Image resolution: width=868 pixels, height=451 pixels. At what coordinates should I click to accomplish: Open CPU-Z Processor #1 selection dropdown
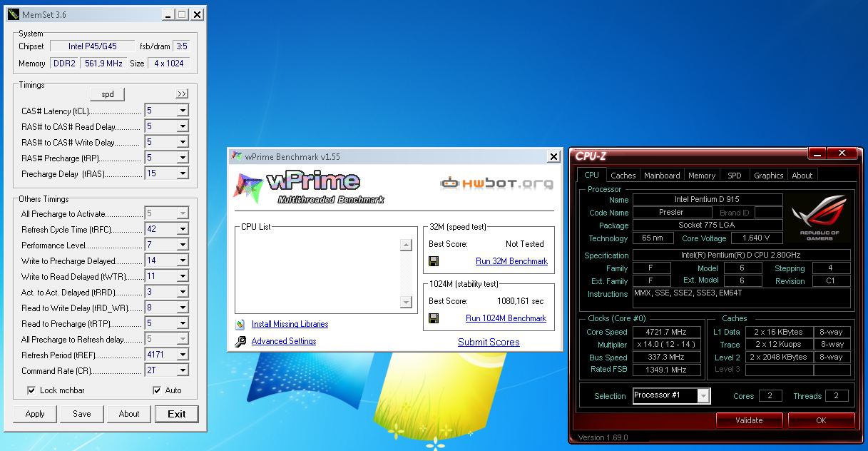click(703, 395)
